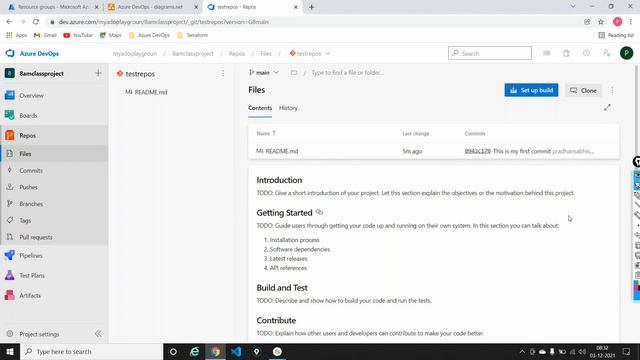Open user settings icon in header
This screenshot has height=360, width=640.
click(606, 53)
